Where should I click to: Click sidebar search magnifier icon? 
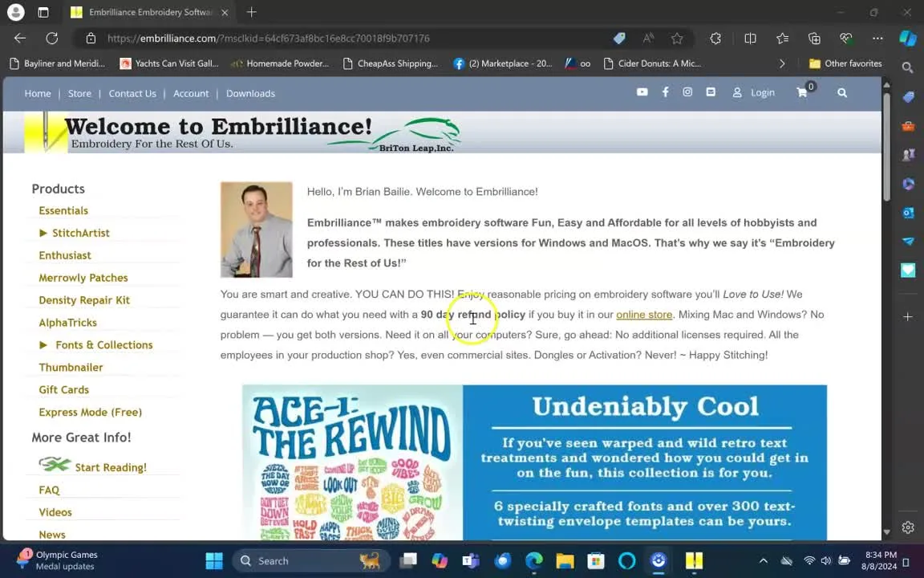pyautogui.click(x=907, y=67)
